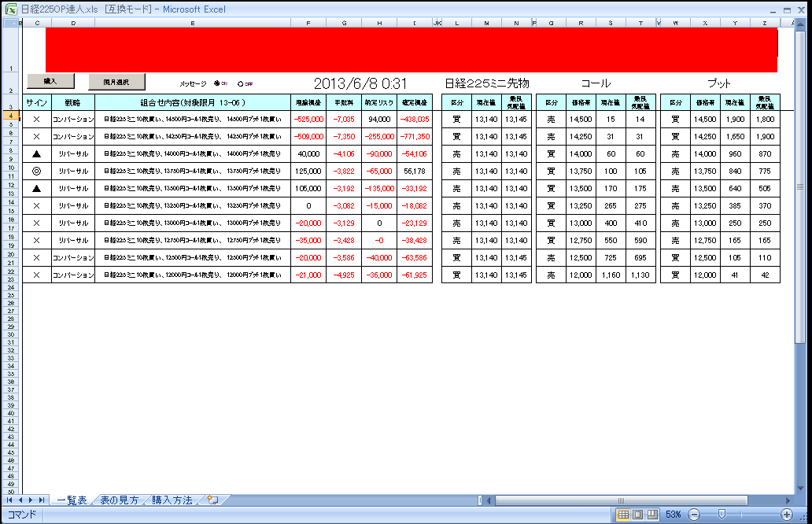The image size is (812, 524).
Task: Click the red banner at the sheet top
Action: pos(412,50)
